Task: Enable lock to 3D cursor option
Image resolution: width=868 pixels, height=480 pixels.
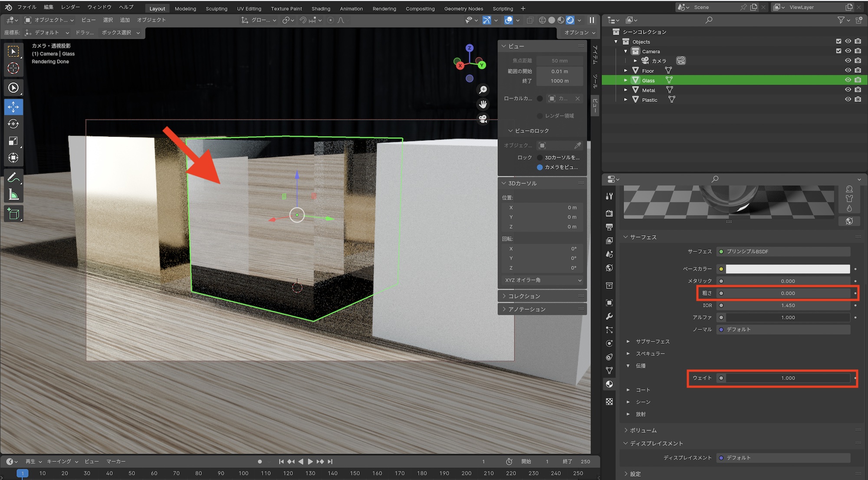Action: [x=540, y=158]
